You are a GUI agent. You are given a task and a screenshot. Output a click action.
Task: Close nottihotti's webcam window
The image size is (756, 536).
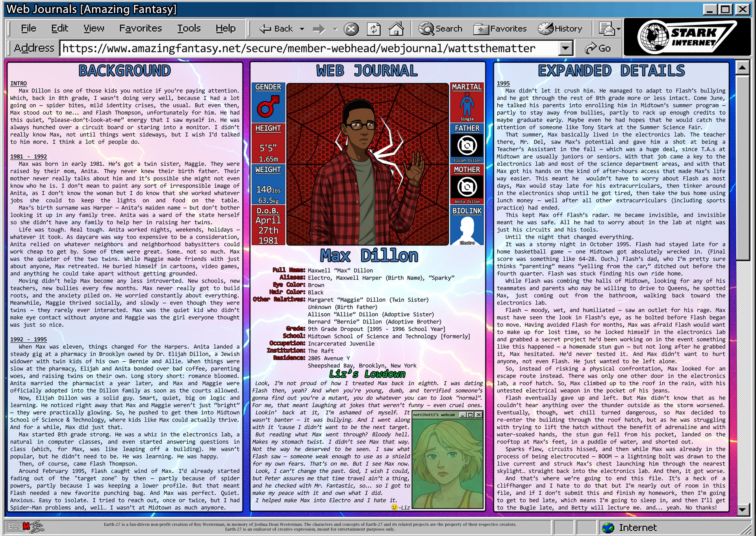pos(478,414)
